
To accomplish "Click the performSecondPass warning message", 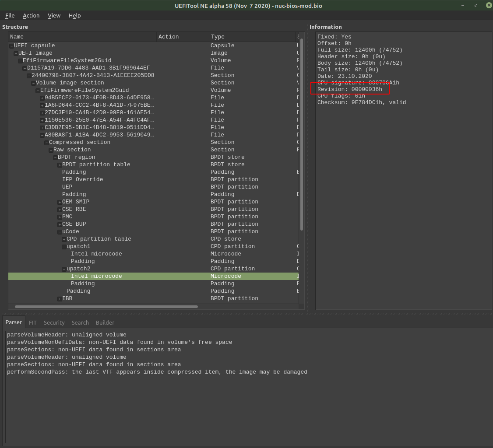I will 157,372.
